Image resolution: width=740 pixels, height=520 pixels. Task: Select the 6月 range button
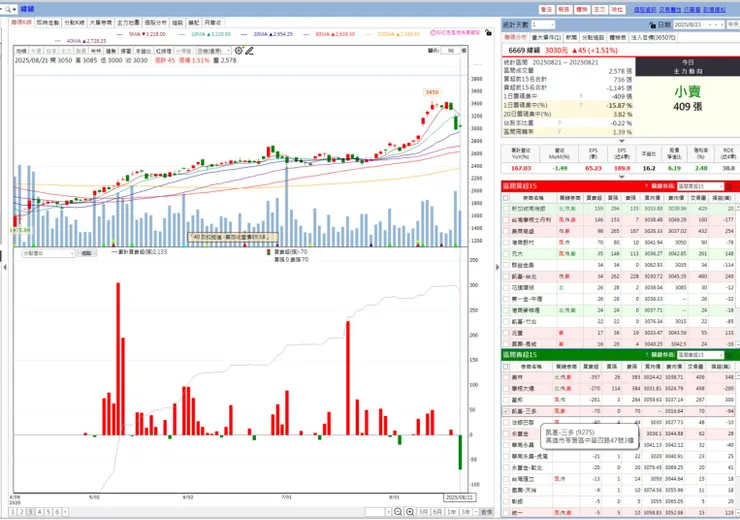[x=437, y=512]
